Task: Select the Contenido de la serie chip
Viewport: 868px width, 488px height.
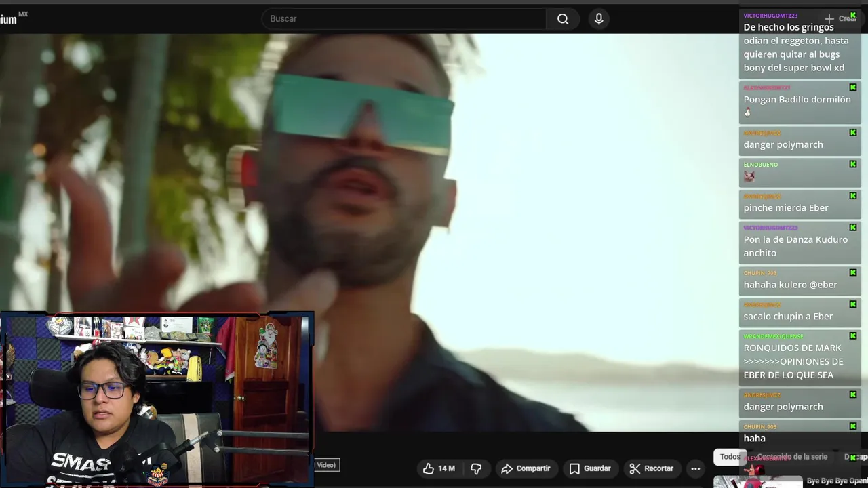Action: pos(792,457)
